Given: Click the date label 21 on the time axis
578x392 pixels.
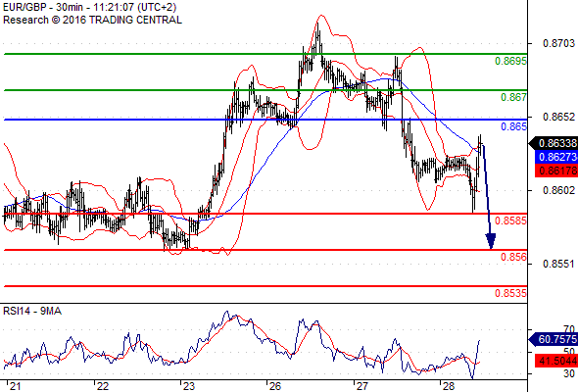Looking at the screenshot, I should pyautogui.click(x=15, y=386).
